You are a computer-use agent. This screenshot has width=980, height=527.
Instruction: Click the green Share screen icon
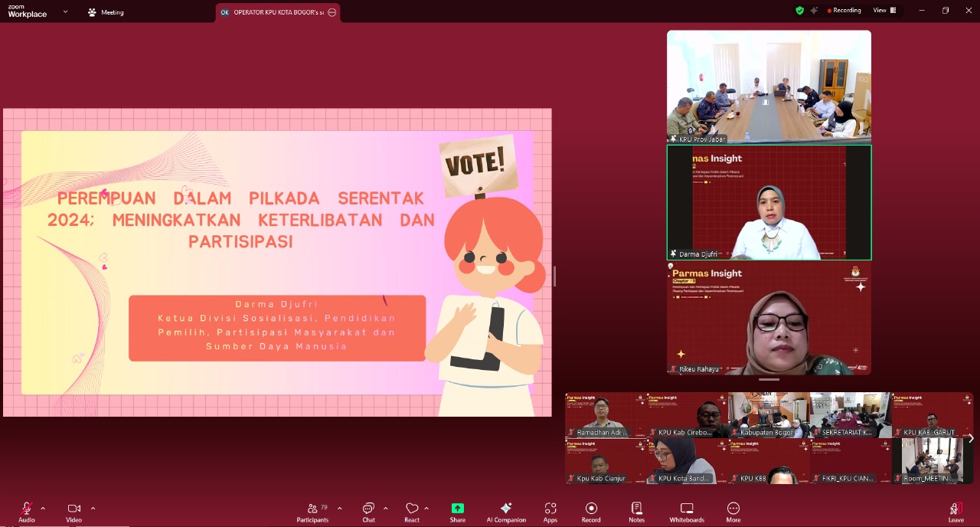pos(457,508)
